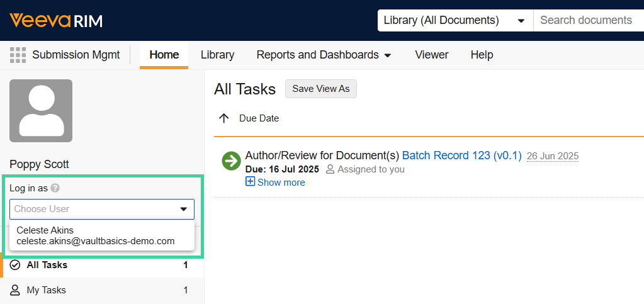Image resolution: width=644 pixels, height=304 pixels.
Task: Open Batch Record 123 (v0.1) link
Action: (x=461, y=155)
